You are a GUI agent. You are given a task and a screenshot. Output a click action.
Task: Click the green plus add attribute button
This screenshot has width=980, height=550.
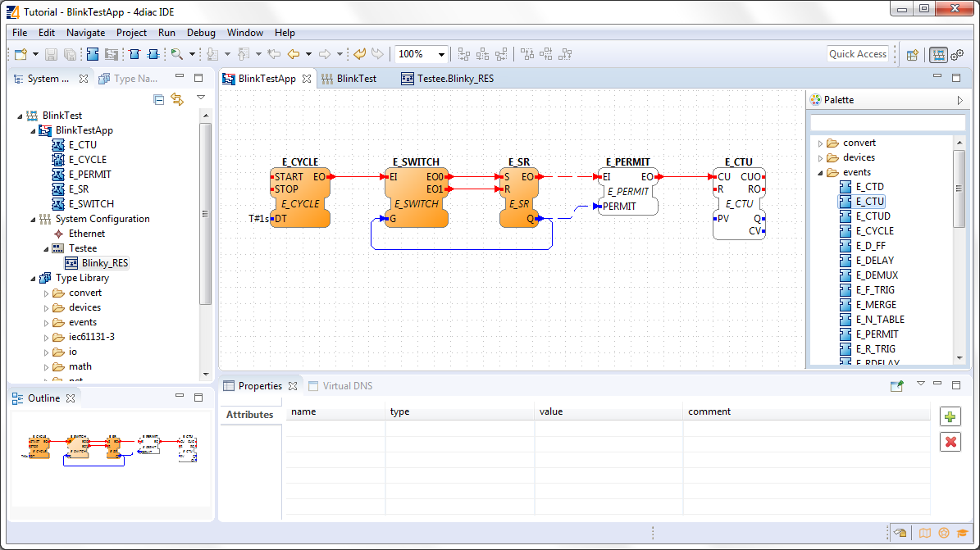[950, 416]
